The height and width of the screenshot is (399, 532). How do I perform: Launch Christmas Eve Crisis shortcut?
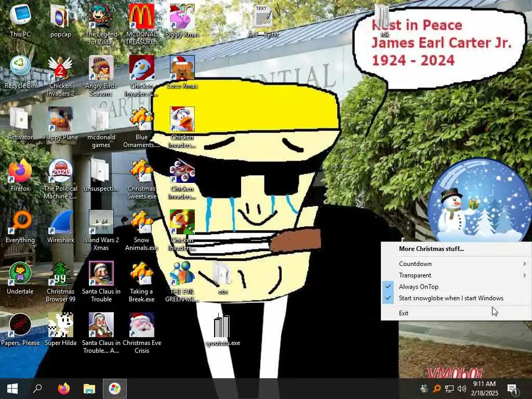tap(141, 334)
